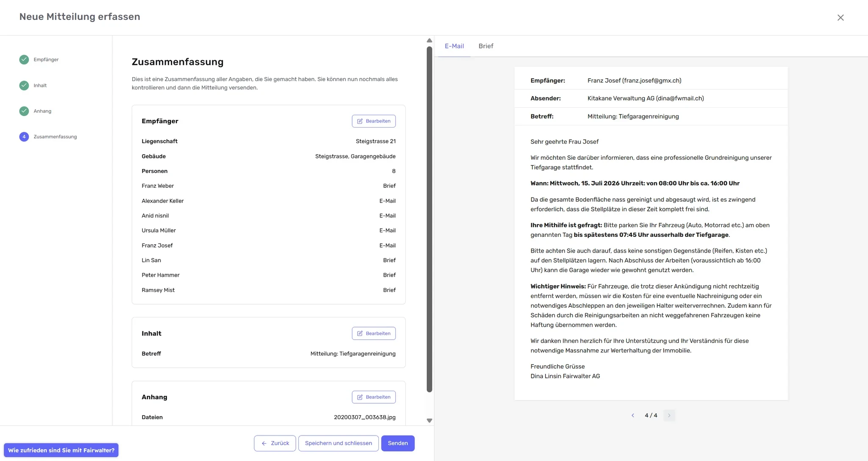868x461 pixels.
Task: Click Steigstrasse, Garagengebäude value
Action: (x=355, y=156)
